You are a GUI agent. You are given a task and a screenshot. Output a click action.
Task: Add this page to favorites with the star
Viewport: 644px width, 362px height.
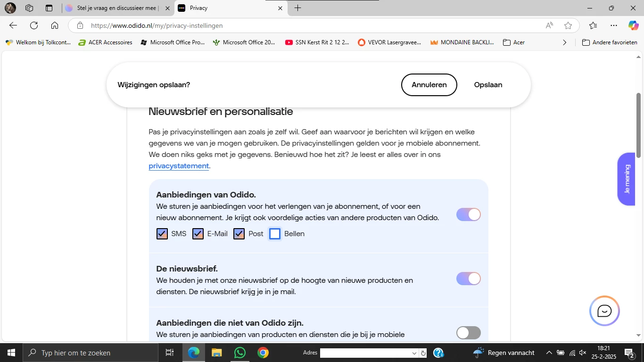click(568, 25)
